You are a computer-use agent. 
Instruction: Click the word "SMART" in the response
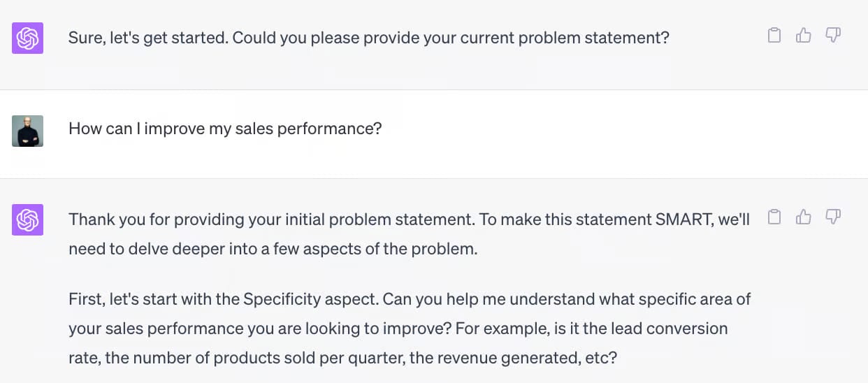(683, 219)
